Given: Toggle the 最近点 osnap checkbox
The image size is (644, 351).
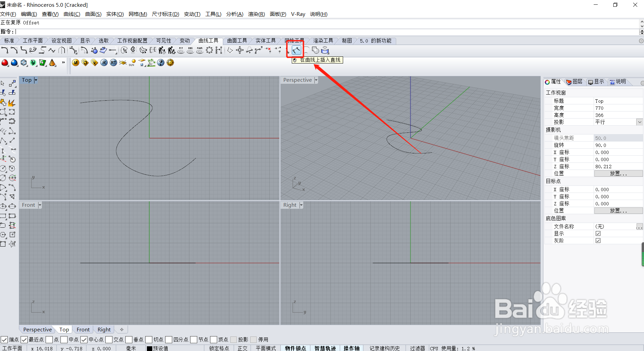Looking at the screenshot, I should point(24,340).
